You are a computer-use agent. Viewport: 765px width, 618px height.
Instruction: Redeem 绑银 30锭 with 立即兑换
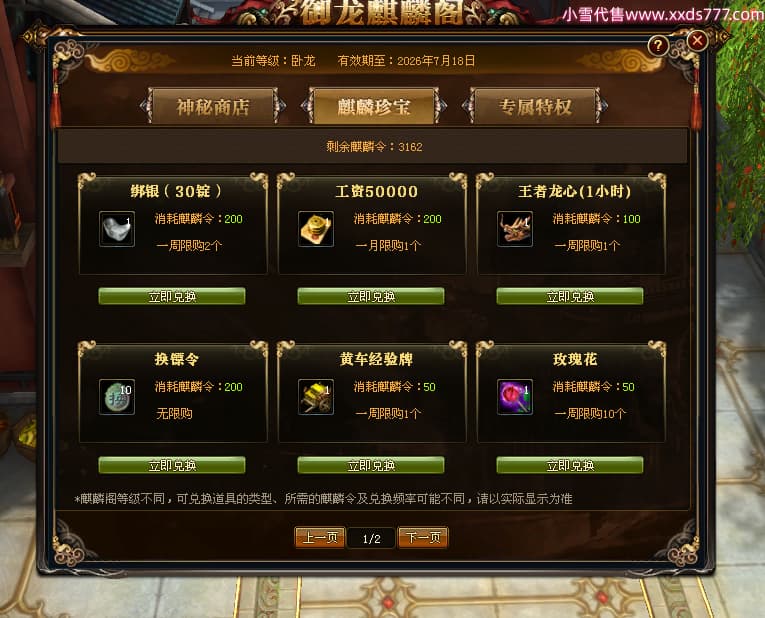(x=172, y=296)
